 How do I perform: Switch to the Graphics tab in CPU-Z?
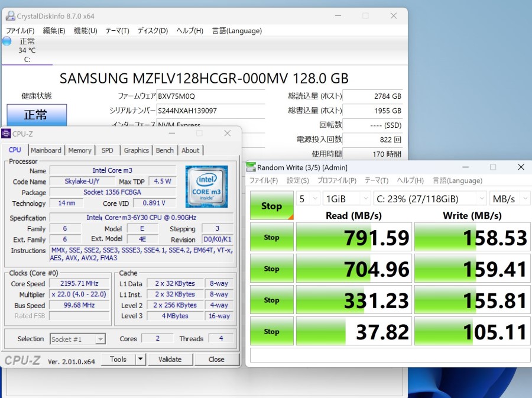click(136, 150)
